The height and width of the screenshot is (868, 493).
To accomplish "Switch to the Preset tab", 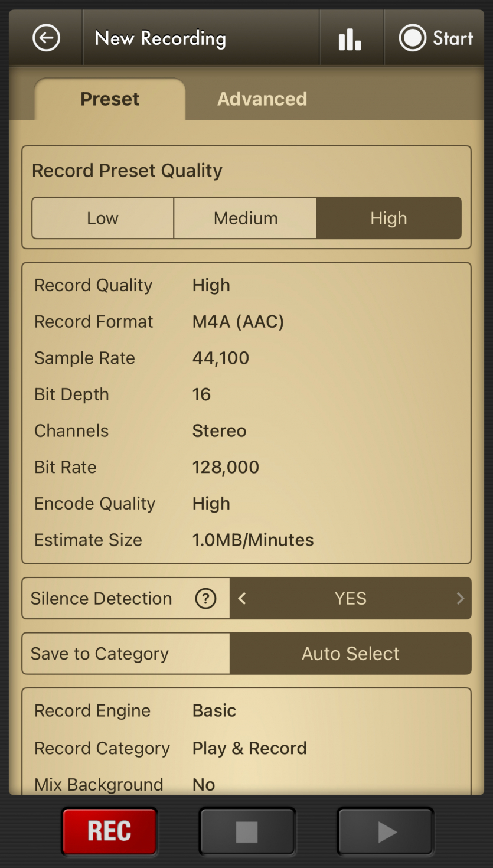I will click(x=110, y=99).
